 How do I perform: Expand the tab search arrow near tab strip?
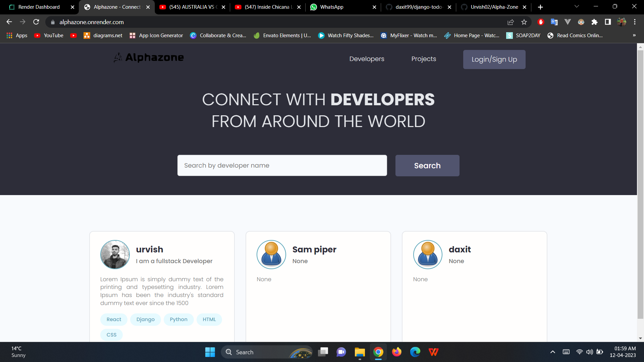click(x=576, y=6)
